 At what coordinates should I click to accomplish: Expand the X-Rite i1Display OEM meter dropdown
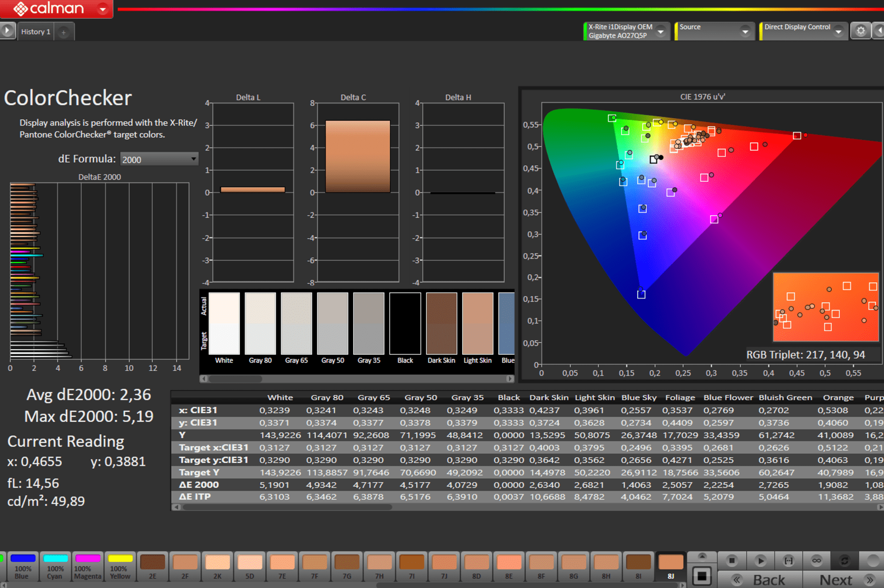coord(661,31)
